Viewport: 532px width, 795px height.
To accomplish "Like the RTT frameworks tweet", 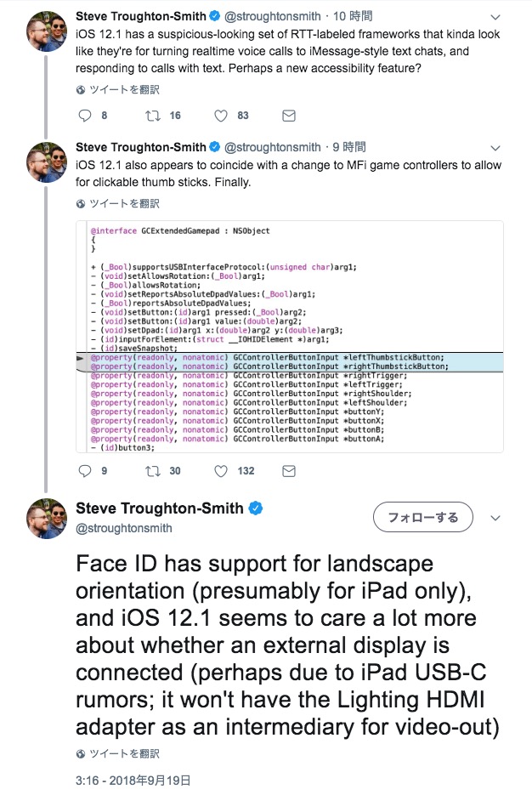I will pos(221,116).
